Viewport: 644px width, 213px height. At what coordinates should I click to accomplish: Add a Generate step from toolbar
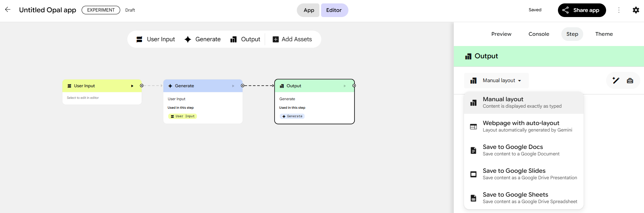click(202, 39)
